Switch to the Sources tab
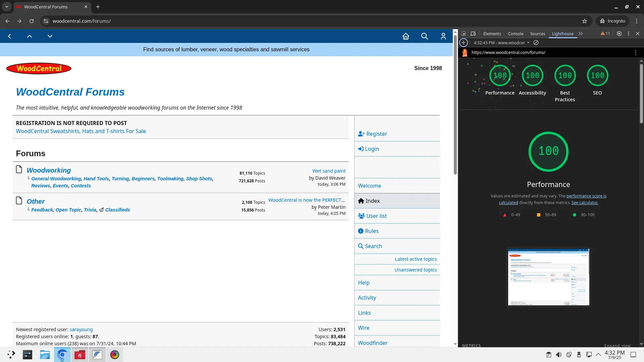Image resolution: width=644 pixels, height=362 pixels. point(538,34)
